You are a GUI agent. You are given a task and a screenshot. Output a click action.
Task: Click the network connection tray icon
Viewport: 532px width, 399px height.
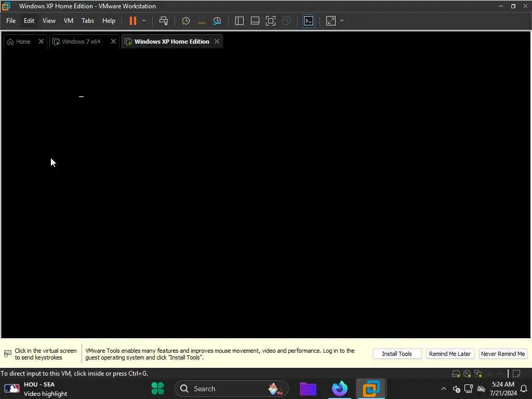(469, 389)
